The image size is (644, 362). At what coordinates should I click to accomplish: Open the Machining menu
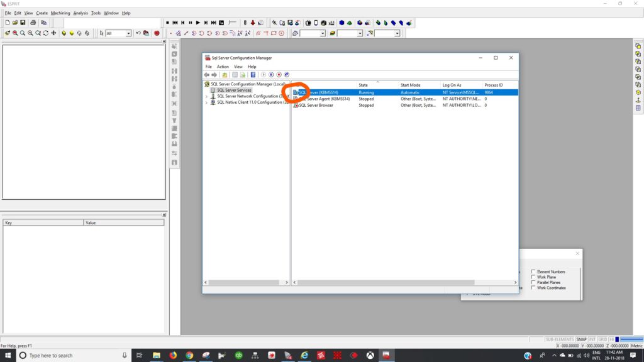click(60, 13)
